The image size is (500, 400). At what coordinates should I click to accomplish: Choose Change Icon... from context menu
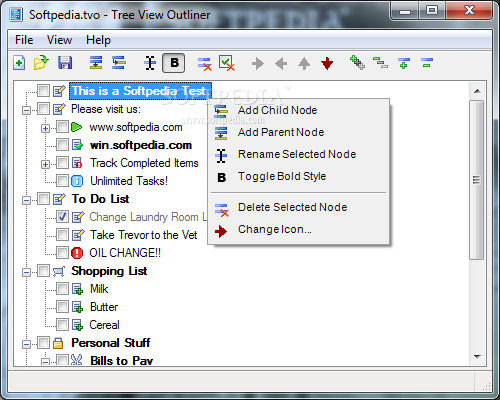point(299,229)
